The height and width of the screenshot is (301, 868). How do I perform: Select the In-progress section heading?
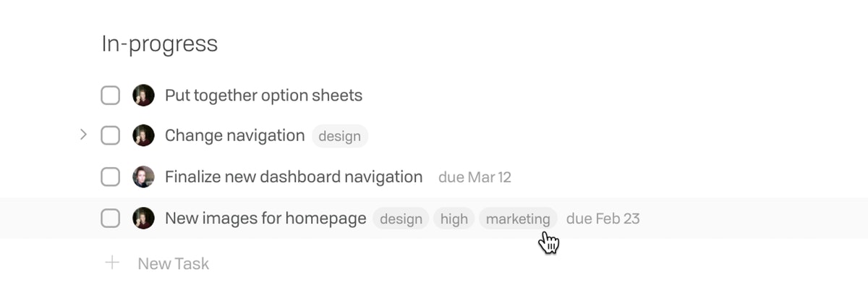pos(160,44)
